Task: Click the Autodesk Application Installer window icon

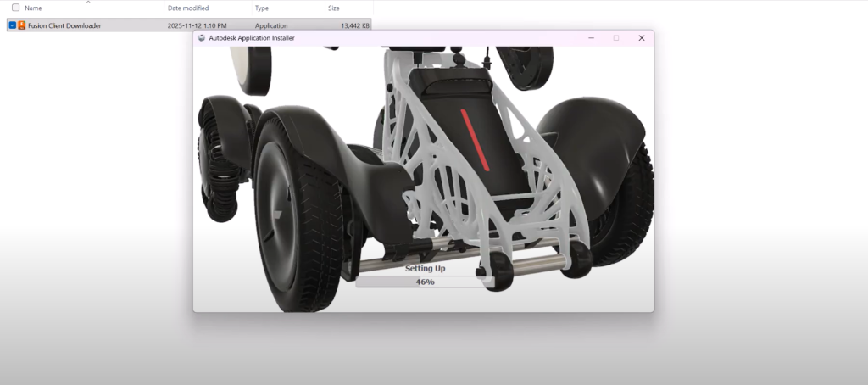Action: [x=202, y=38]
